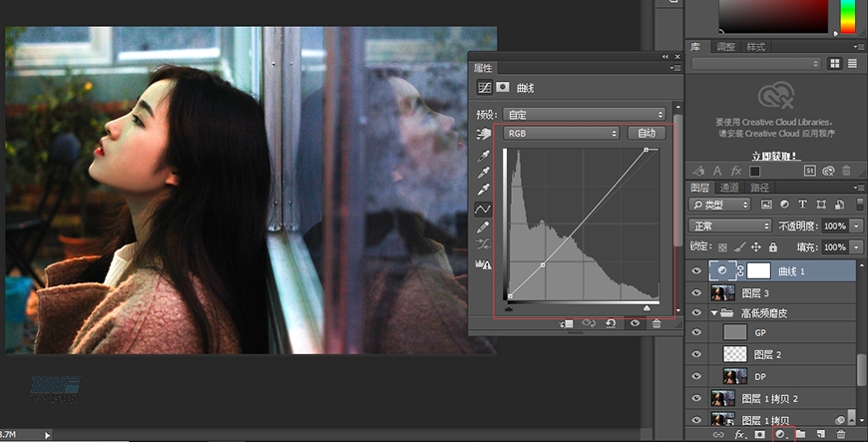Create a new layer group
The height and width of the screenshot is (442, 868).
pyautogui.click(x=801, y=434)
